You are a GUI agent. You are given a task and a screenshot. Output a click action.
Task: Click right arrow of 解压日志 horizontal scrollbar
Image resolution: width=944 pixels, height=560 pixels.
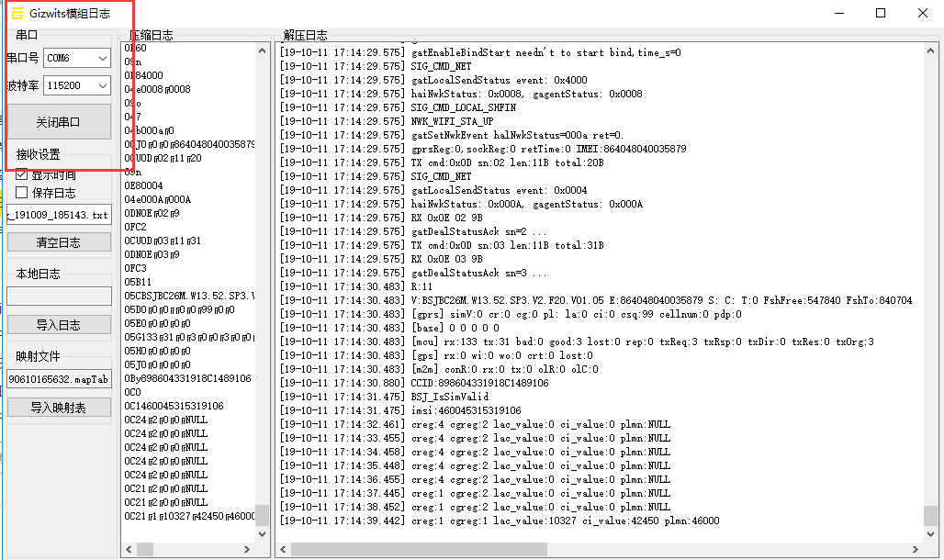tap(916, 550)
